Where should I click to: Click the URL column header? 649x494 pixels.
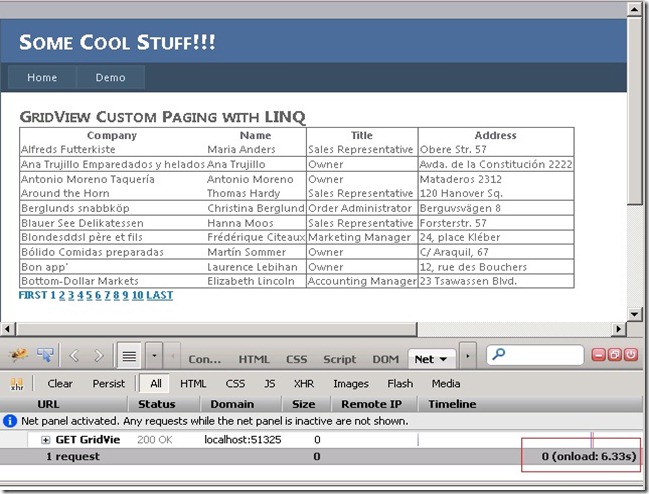coord(64,404)
